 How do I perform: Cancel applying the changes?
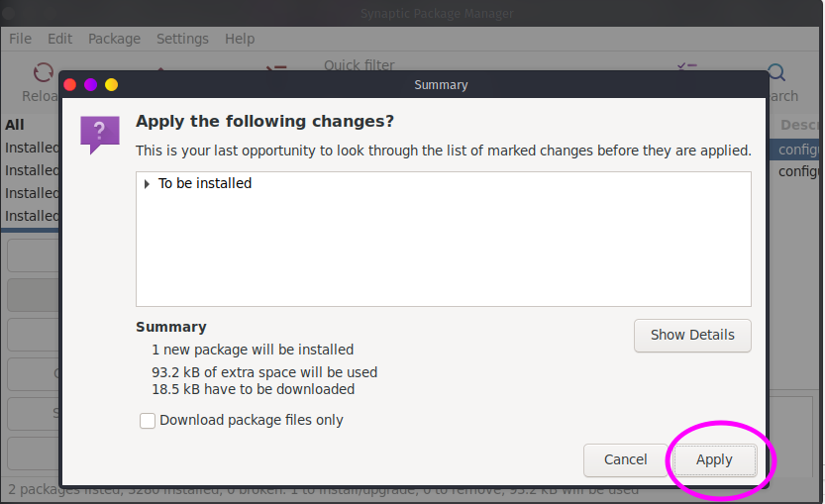point(625,459)
